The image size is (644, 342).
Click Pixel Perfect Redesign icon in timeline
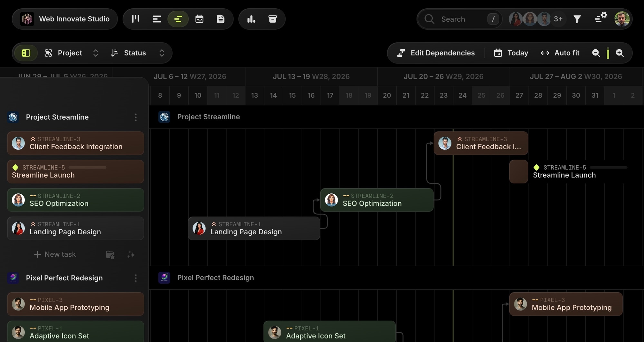164,278
